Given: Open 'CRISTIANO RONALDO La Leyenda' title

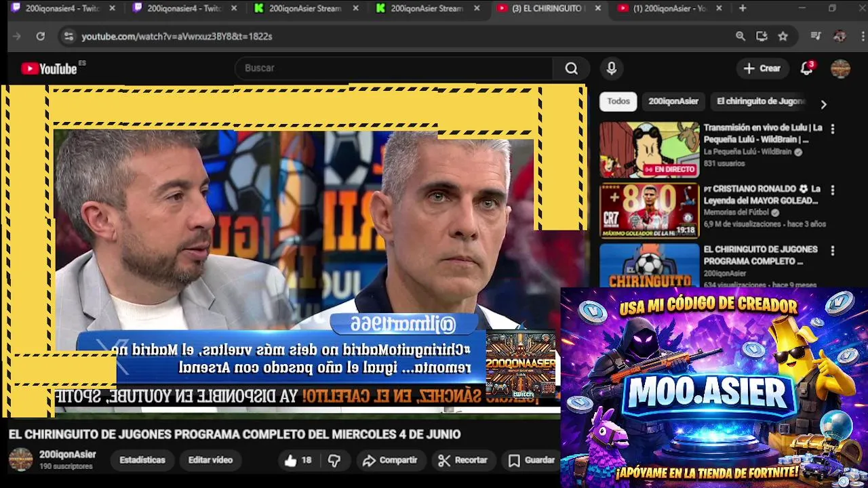Looking at the screenshot, I should click(762, 195).
